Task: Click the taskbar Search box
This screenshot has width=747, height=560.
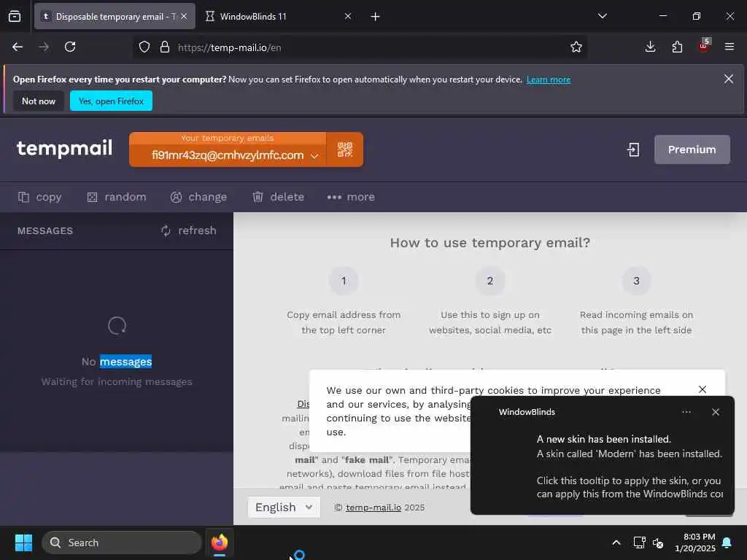Action: tap(122, 542)
